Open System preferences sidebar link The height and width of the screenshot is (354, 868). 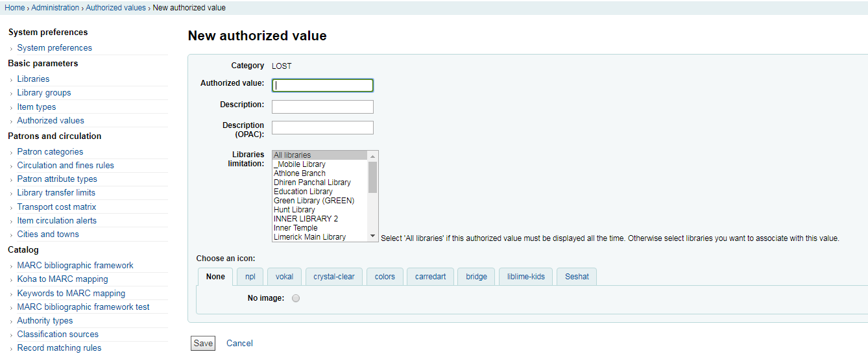(x=54, y=48)
